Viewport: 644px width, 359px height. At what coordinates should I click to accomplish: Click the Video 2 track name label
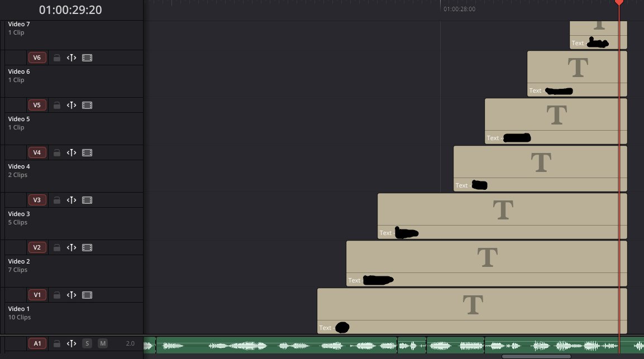(x=18, y=261)
